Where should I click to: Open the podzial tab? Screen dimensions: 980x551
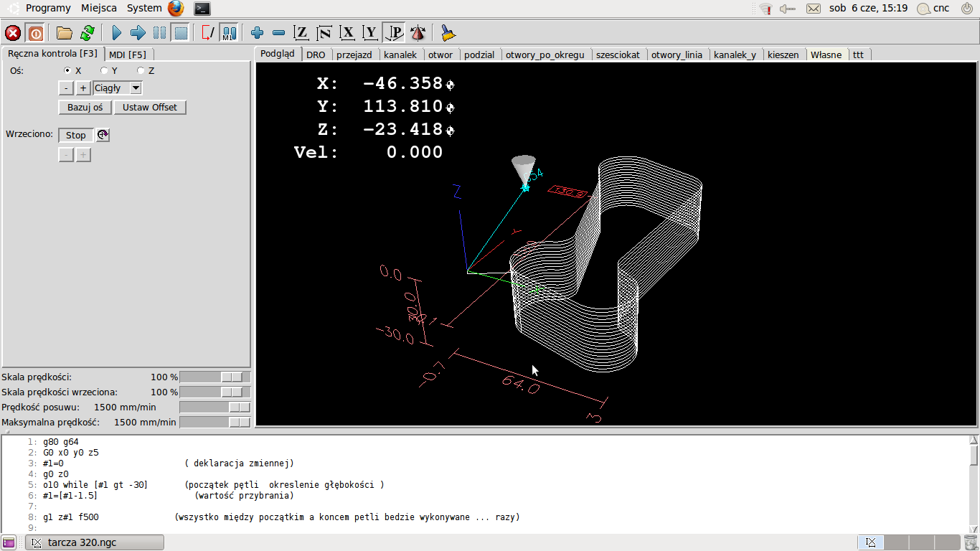(x=479, y=55)
